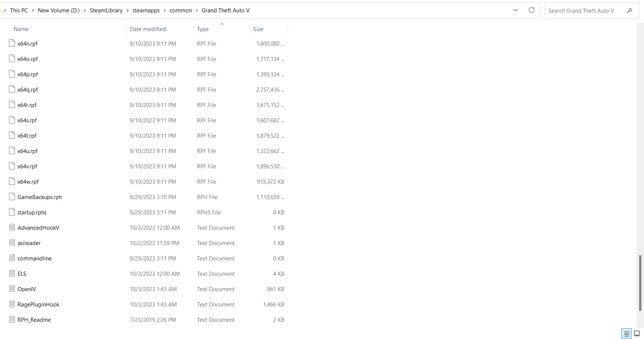Select the startup.rphs file icon
Viewport: 644px width, 339px height.
click(12, 212)
